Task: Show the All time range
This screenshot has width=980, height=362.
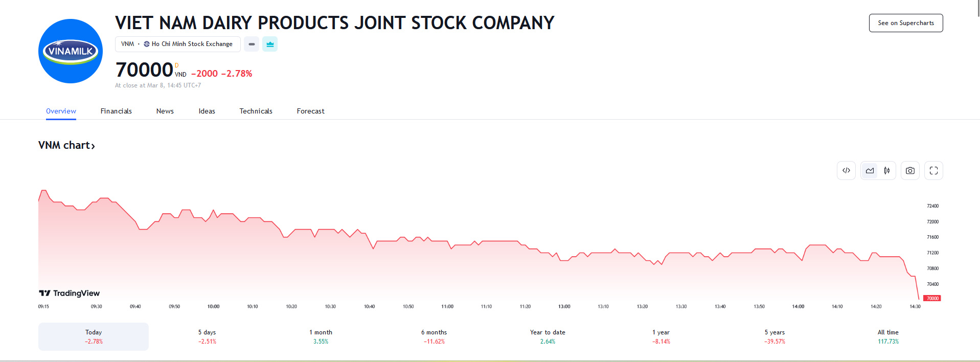Action: [888, 336]
